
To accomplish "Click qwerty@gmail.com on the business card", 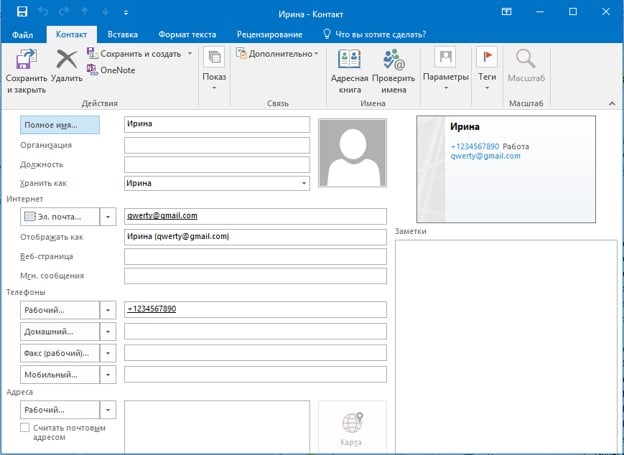I will 485,156.
